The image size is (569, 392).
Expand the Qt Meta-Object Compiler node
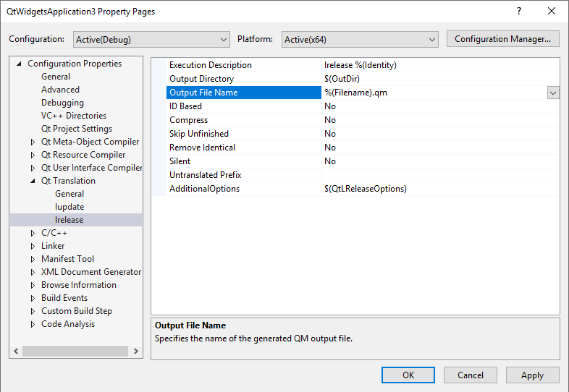(33, 142)
